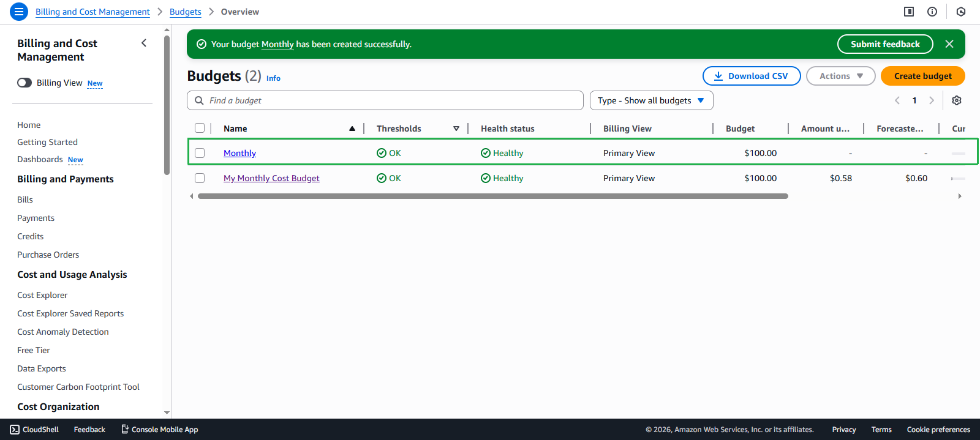Open the hamburger navigation menu icon
This screenshot has height=440, width=980.
tap(19, 12)
